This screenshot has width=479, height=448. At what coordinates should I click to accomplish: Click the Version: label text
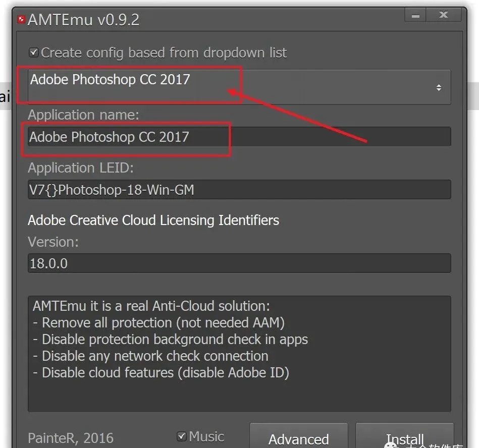[x=53, y=242]
